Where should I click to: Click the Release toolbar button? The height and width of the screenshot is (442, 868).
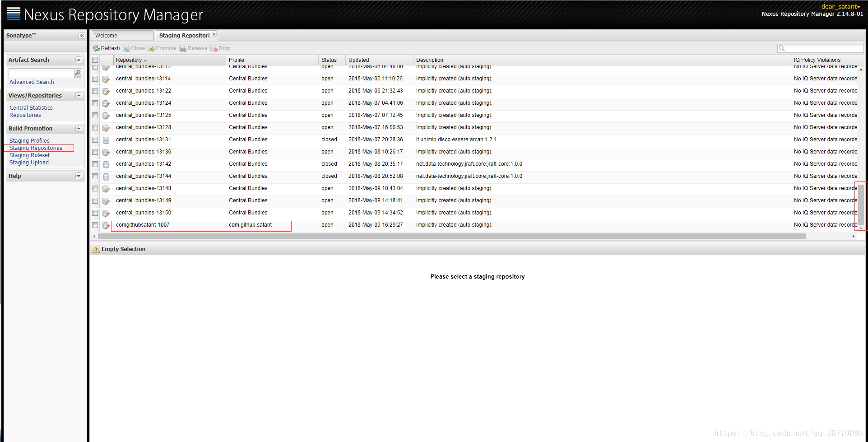click(x=193, y=48)
